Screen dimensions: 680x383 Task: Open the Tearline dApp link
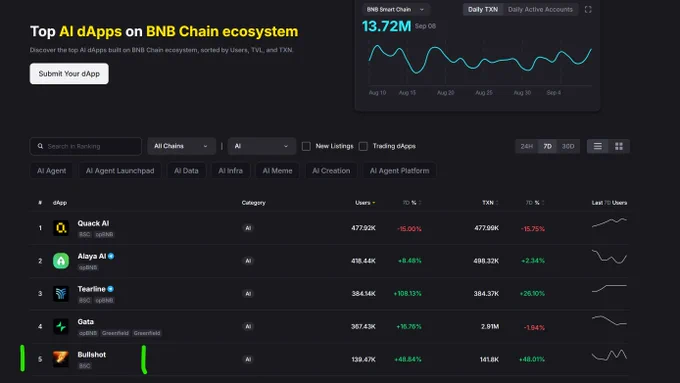(x=91, y=289)
